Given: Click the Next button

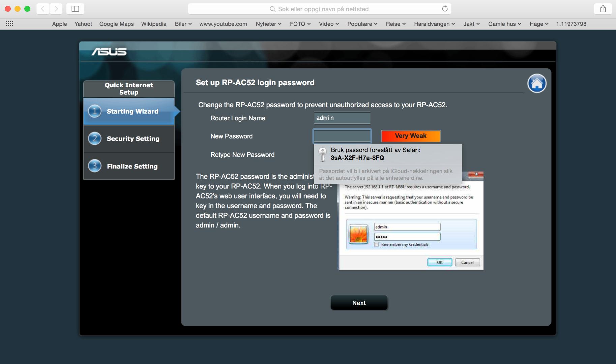Looking at the screenshot, I should click(359, 303).
